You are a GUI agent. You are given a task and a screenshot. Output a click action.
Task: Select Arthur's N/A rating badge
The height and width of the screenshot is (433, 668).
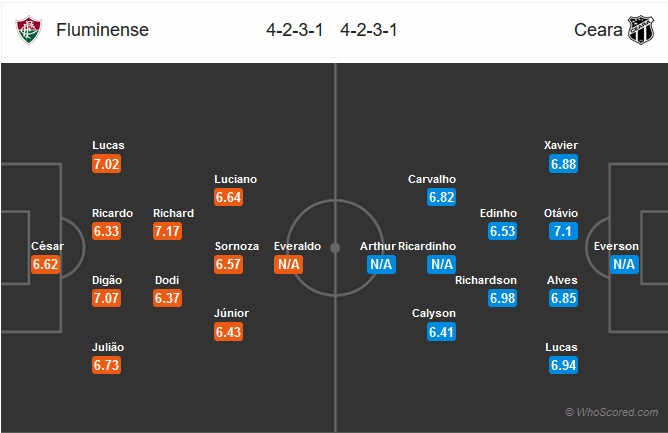[x=381, y=264]
